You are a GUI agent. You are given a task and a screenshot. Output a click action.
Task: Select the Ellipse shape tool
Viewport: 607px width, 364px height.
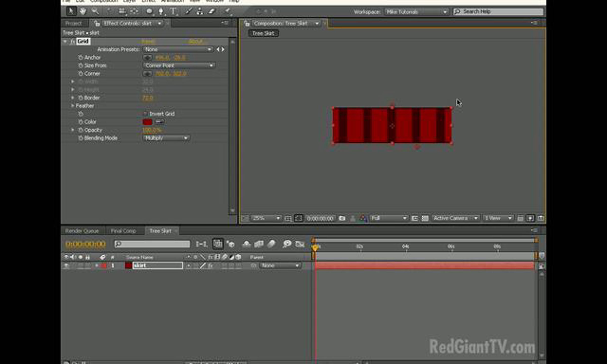149,11
